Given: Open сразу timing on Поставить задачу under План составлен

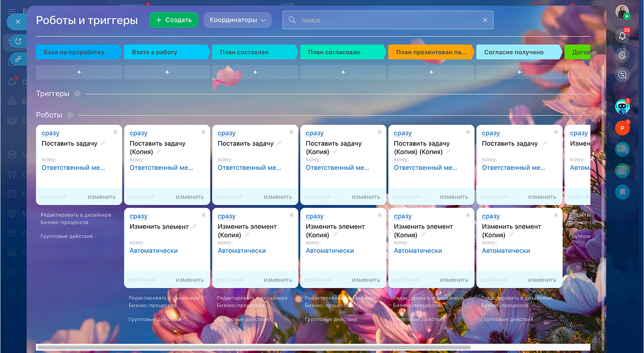Looking at the screenshot, I should (x=227, y=133).
